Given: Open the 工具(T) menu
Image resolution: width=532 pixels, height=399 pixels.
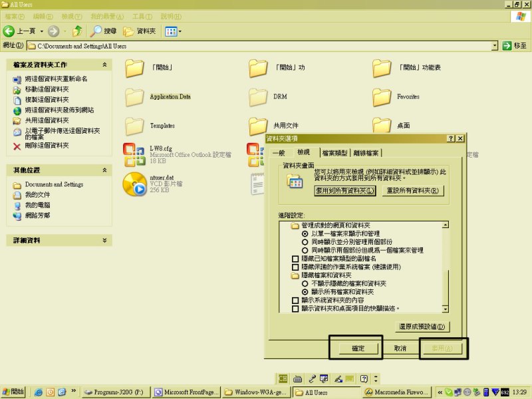Looking at the screenshot, I should point(142,16).
